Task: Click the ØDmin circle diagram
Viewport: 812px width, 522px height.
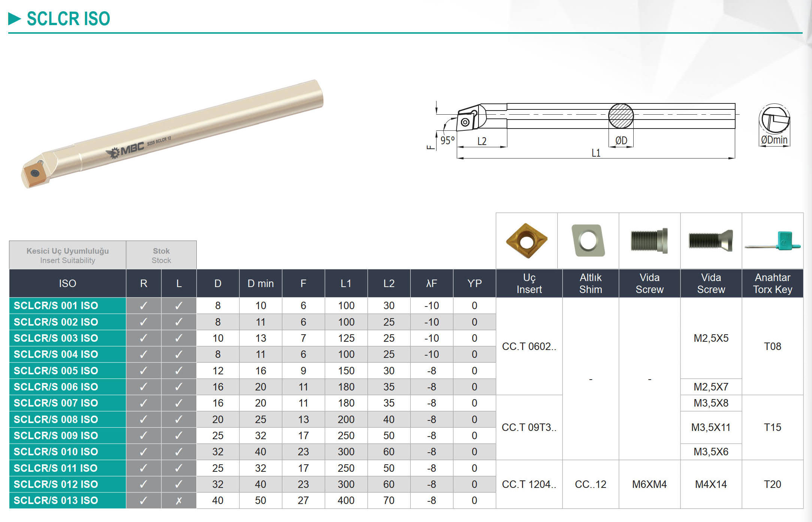Action: [x=774, y=119]
